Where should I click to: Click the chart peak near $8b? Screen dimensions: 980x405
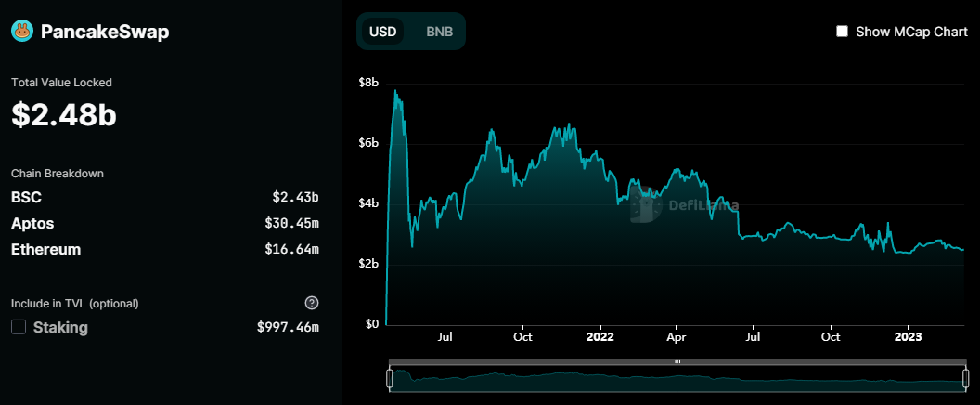coord(396,91)
